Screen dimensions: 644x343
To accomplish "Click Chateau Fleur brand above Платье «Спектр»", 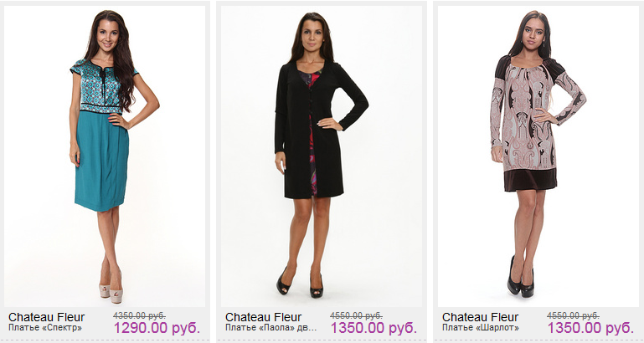I will 46,317.
